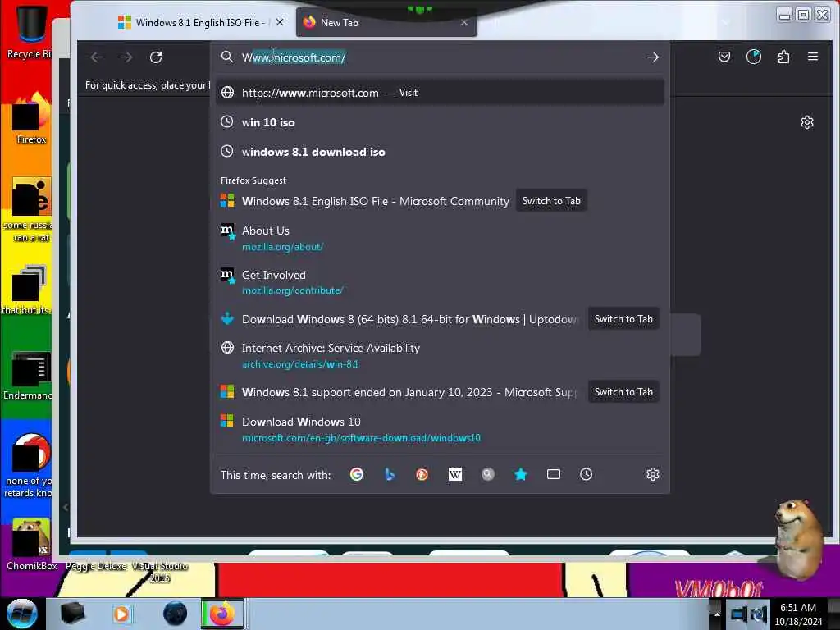Image resolution: width=840 pixels, height=630 pixels.
Task: Select the New Tab tab
Action: coord(386,22)
